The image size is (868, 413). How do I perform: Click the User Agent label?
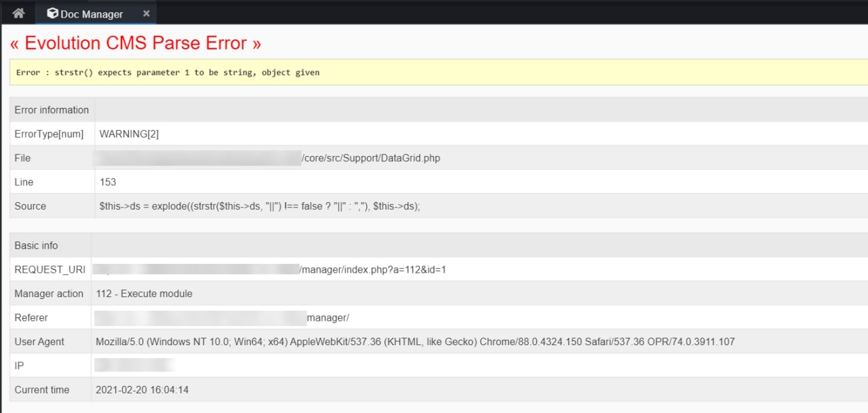pos(39,342)
